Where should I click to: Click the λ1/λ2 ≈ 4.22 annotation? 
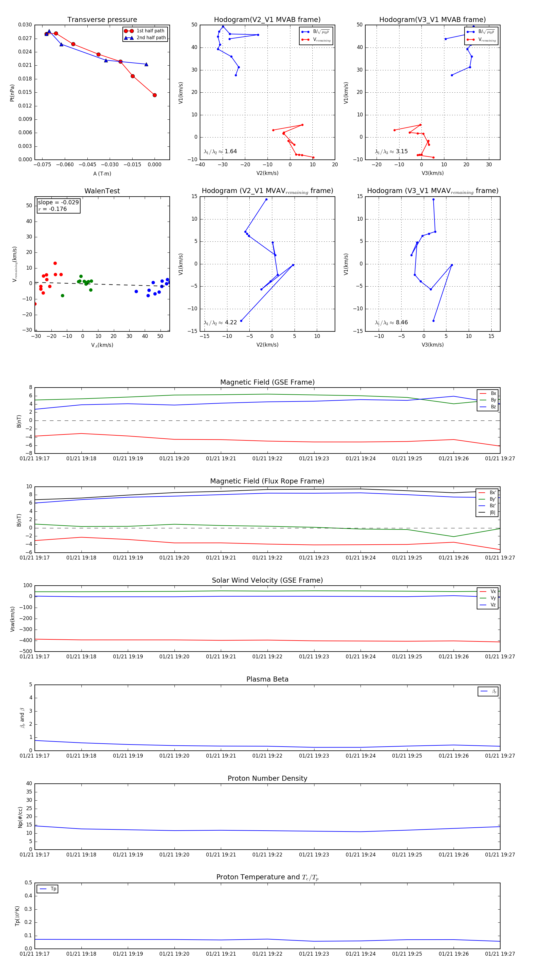pyautogui.click(x=220, y=323)
